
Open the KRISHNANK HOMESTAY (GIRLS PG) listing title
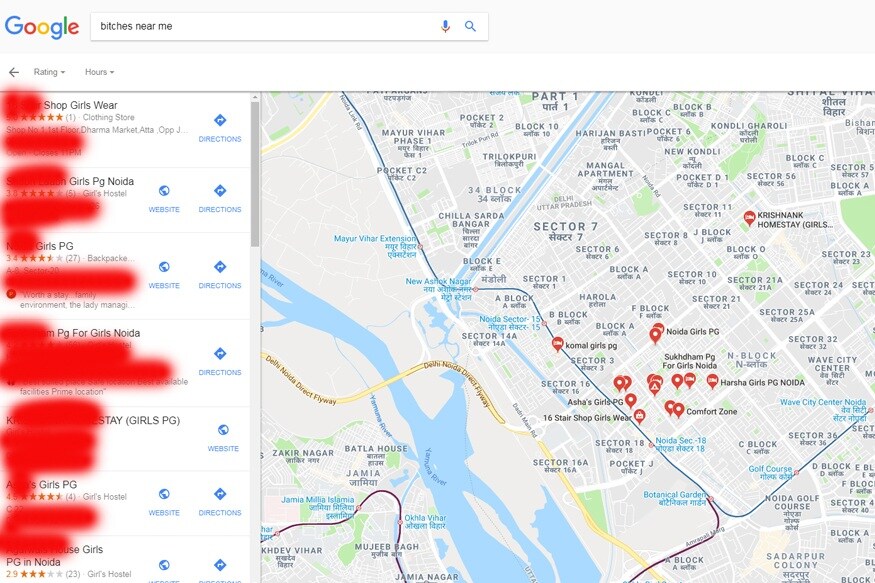(x=93, y=420)
